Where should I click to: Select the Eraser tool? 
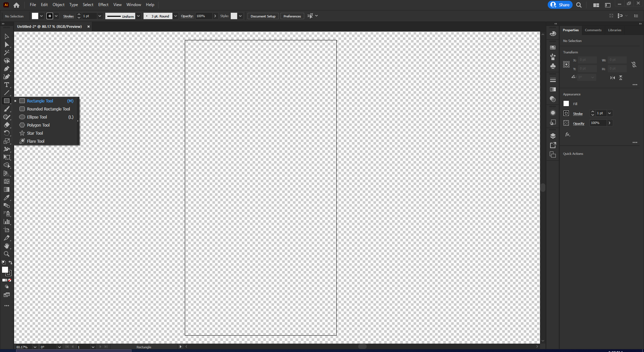7,125
